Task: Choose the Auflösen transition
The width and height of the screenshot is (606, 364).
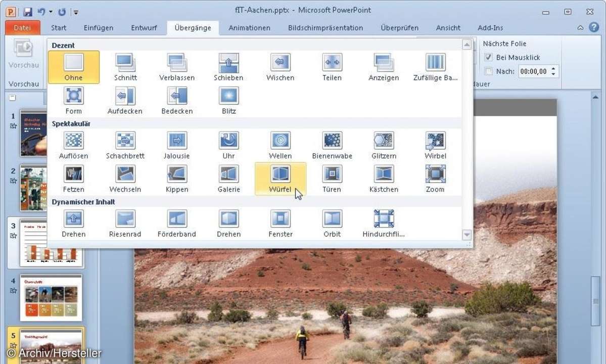Action: tap(73, 146)
